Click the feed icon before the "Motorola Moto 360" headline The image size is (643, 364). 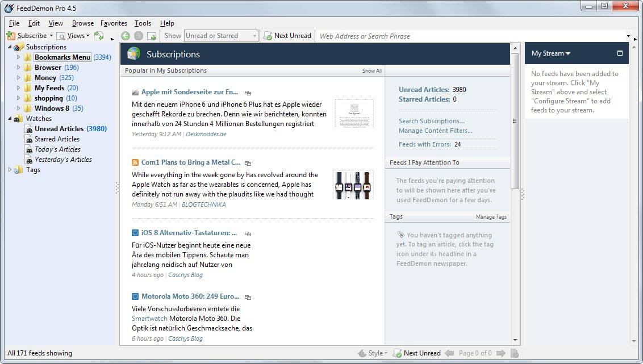pyautogui.click(x=135, y=296)
